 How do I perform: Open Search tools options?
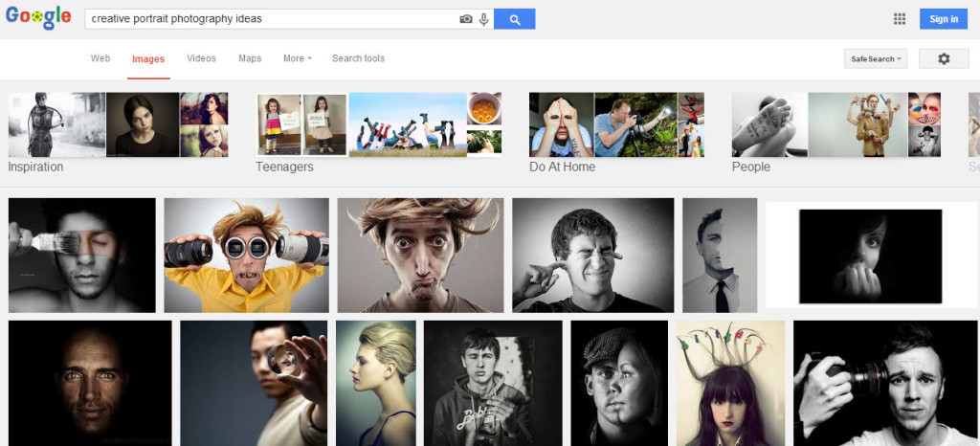pos(358,58)
